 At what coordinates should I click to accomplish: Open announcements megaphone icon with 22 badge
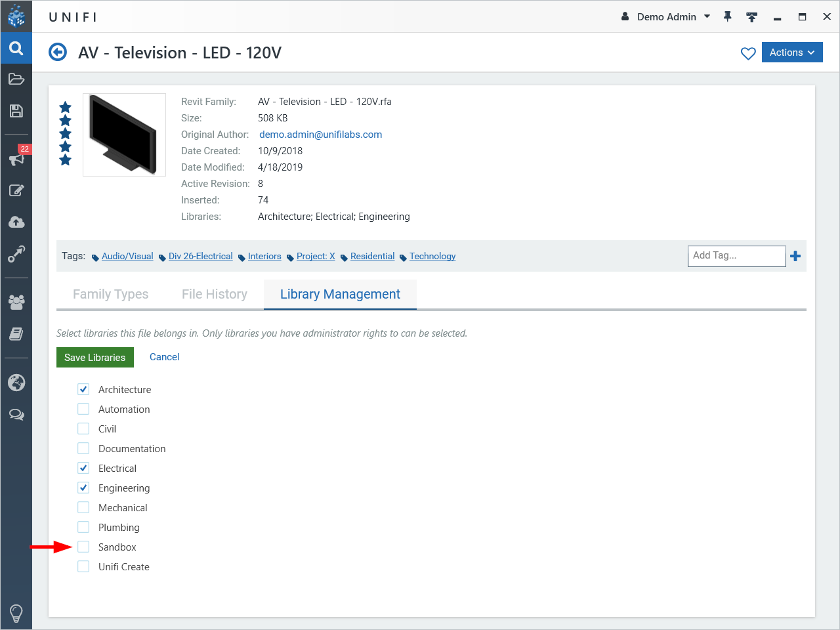point(18,157)
